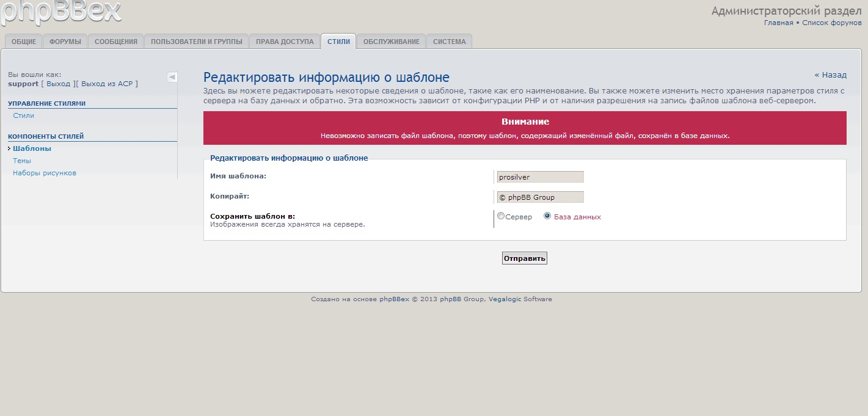
Task: Open the Общие tab
Action: [x=24, y=42]
